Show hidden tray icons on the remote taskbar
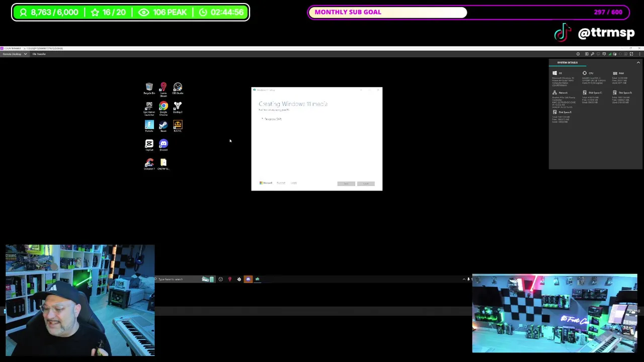644x362 pixels. (x=464, y=279)
